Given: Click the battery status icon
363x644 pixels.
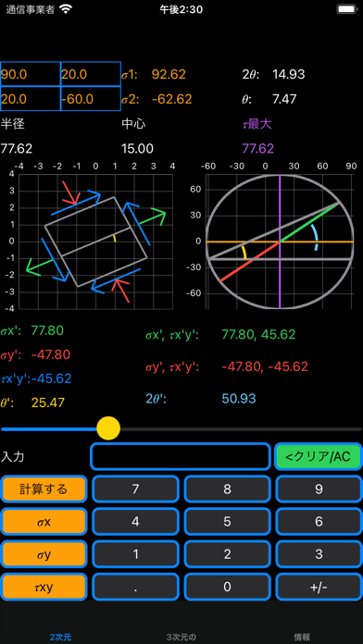Looking at the screenshot, I should (x=346, y=9).
